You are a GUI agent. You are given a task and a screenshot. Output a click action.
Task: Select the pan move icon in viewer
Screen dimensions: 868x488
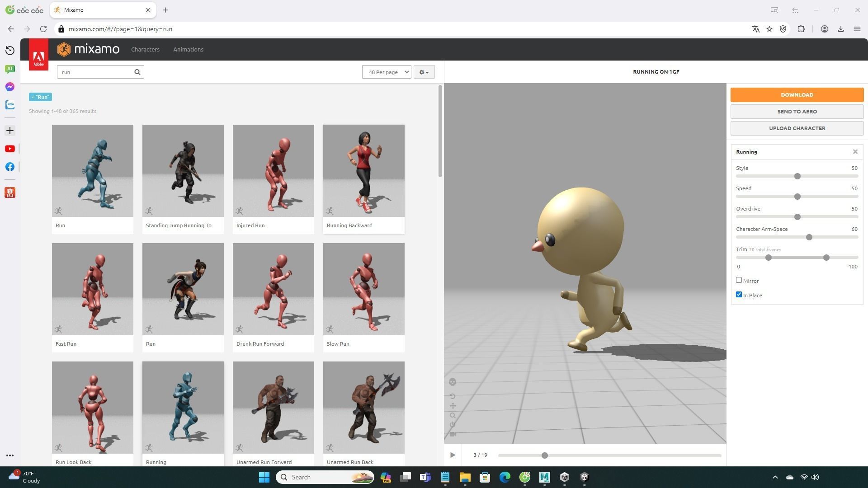click(x=453, y=406)
